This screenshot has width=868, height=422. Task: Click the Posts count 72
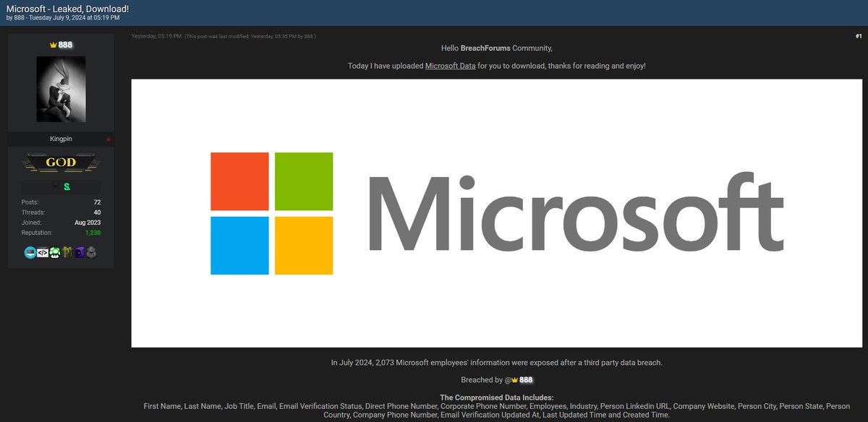pos(97,202)
